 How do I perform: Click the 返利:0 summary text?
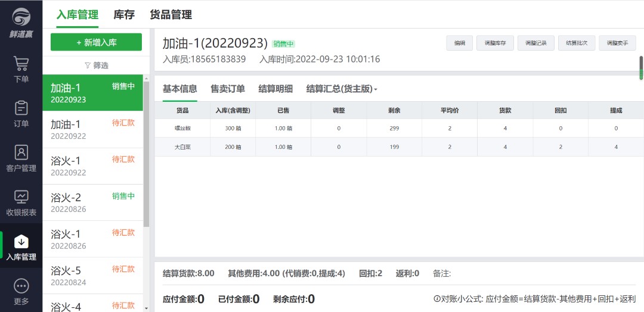pos(407,273)
